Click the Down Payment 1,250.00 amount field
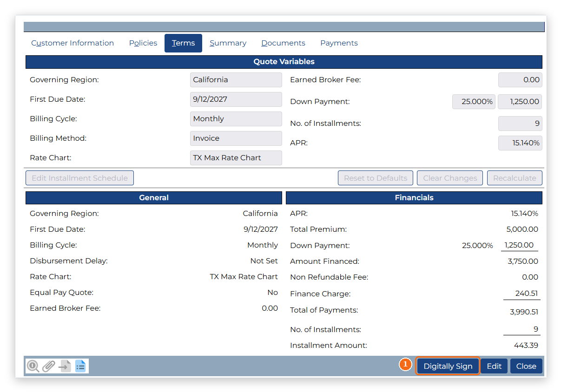The height and width of the screenshot is (392, 561). [x=520, y=102]
